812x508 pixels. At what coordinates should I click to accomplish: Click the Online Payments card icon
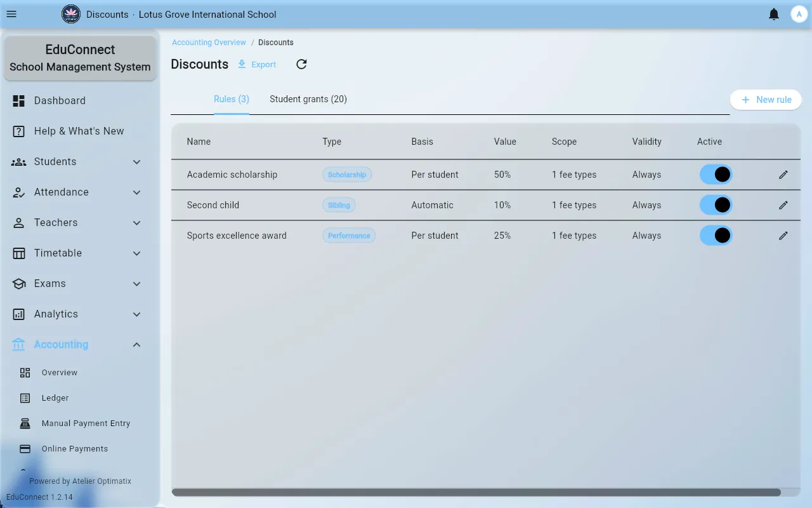click(25, 449)
